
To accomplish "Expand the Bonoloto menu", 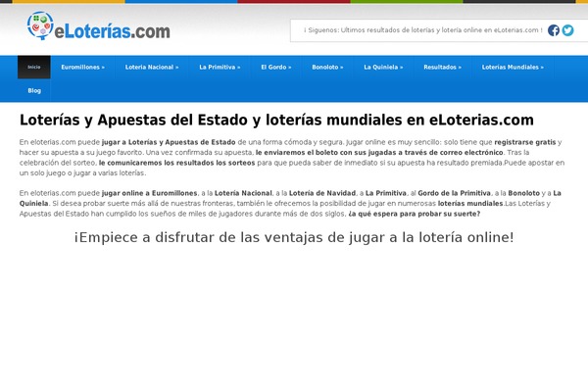I will (x=327, y=68).
